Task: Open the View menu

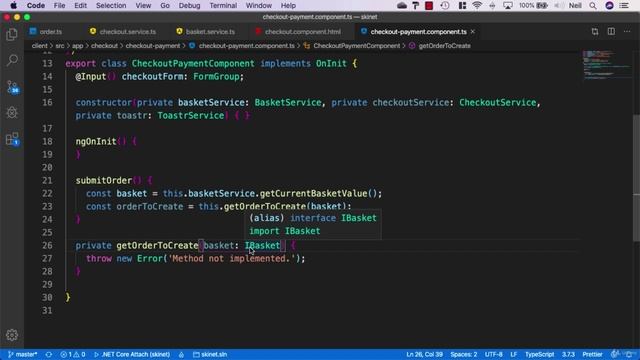Action: click(143, 6)
